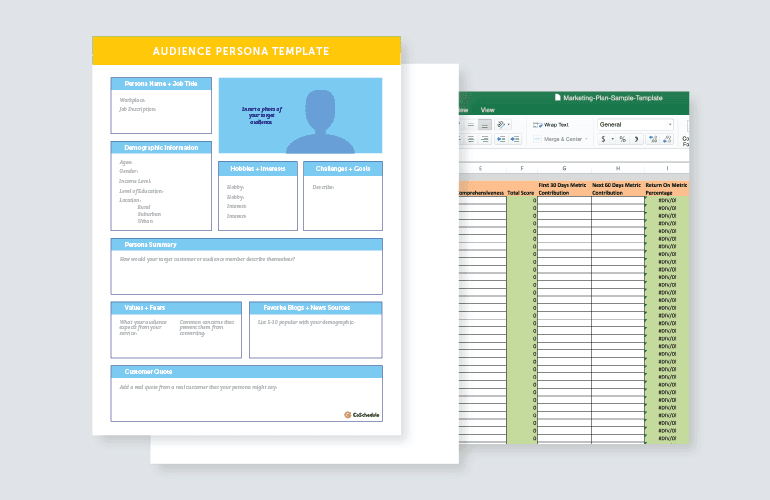770x500 pixels.
Task: Click Return On Metric Percentage header cell
Action: click(667, 189)
